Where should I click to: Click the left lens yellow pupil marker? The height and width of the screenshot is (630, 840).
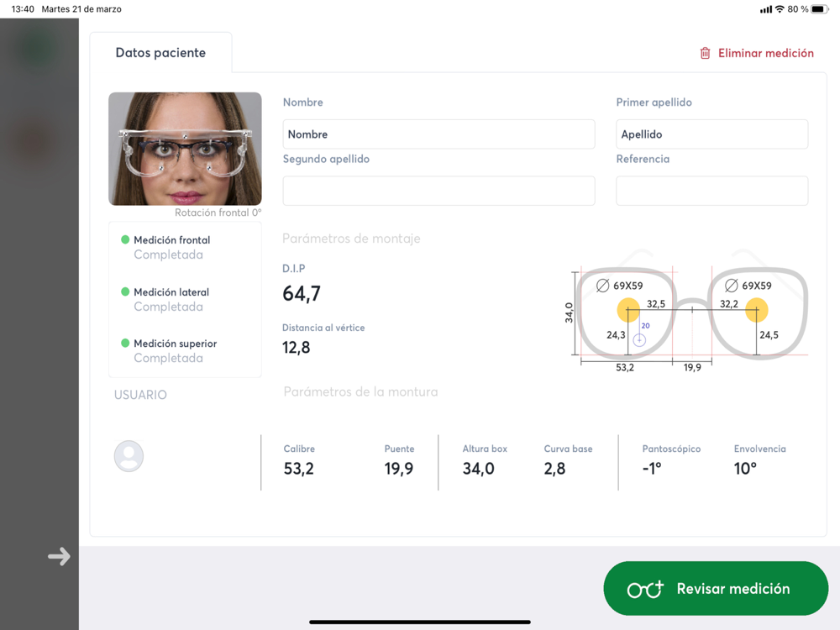(x=628, y=310)
